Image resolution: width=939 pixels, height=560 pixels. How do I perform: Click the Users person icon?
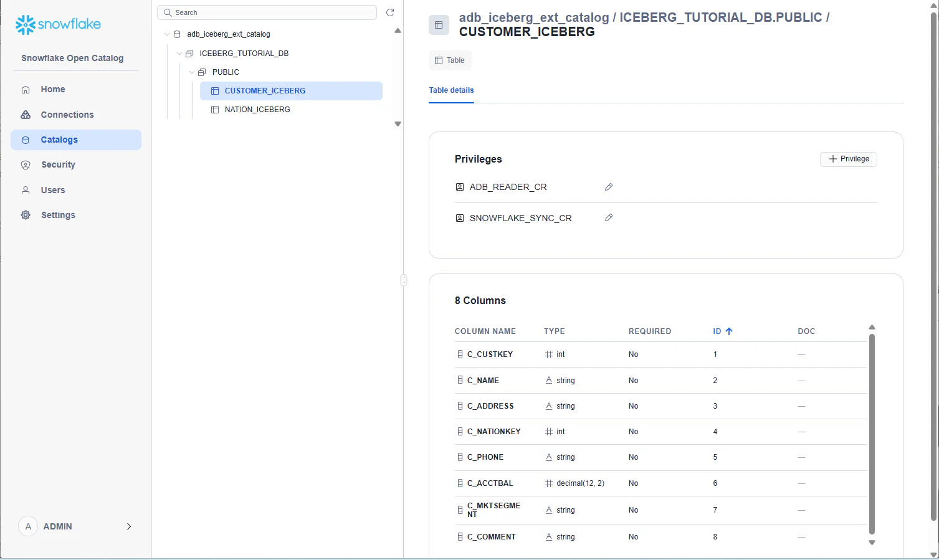click(26, 190)
